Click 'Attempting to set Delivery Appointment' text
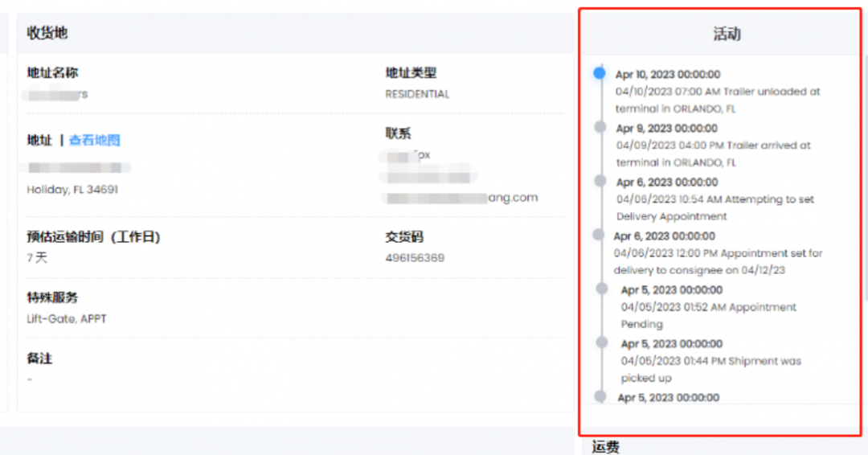The image size is (868, 455). click(x=715, y=207)
